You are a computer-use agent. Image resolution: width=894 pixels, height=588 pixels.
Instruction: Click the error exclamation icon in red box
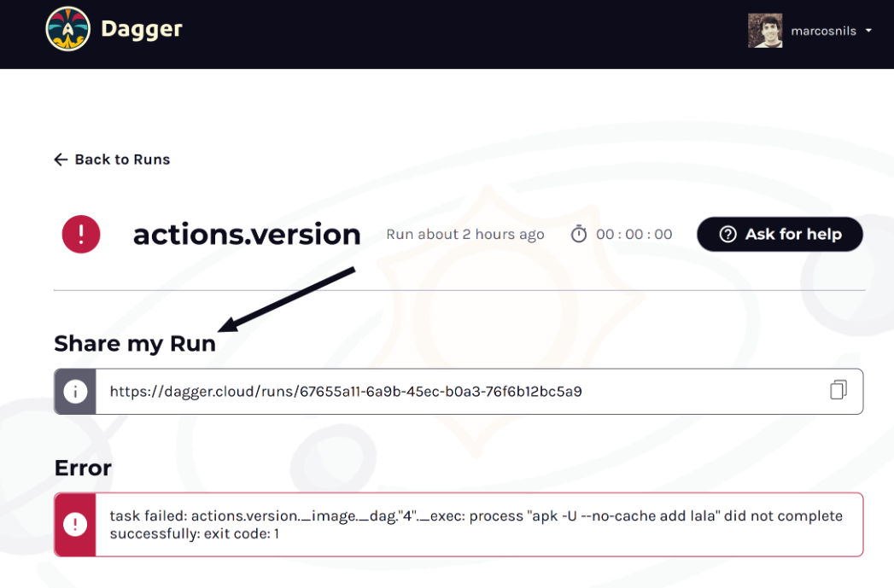pyautogui.click(x=75, y=524)
